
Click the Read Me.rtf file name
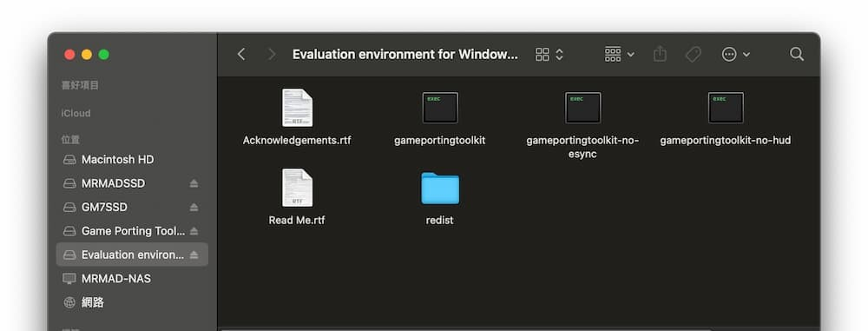point(297,220)
